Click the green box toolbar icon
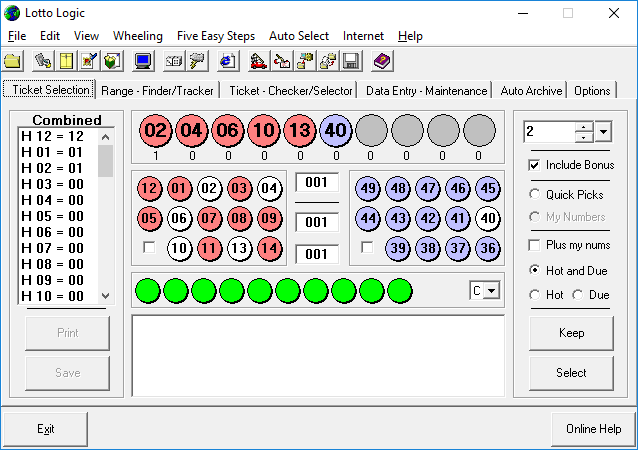The height and width of the screenshot is (450, 638). pyautogui.click(x=112, y=61)
